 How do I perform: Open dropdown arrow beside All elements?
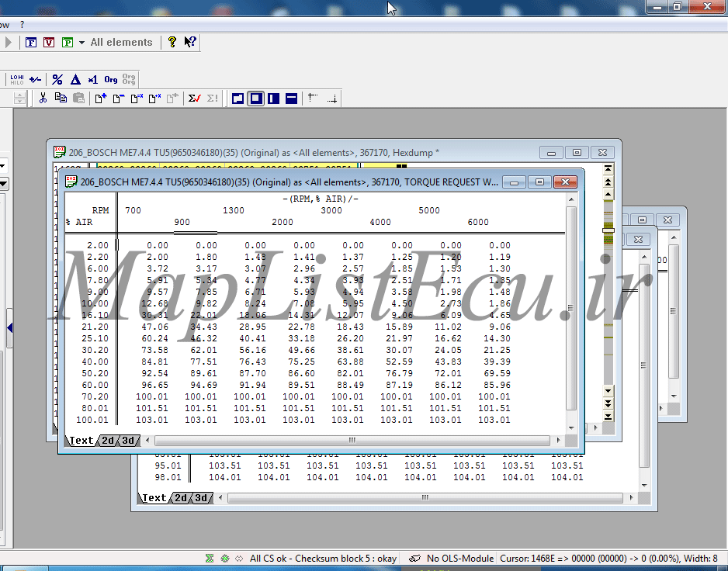point(81,43)
